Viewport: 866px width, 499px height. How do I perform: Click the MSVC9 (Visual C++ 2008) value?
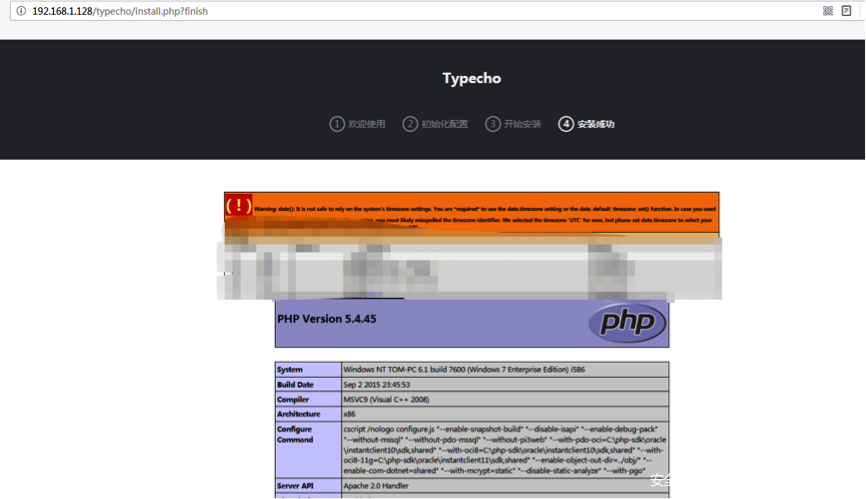click(x=386, y=400)
